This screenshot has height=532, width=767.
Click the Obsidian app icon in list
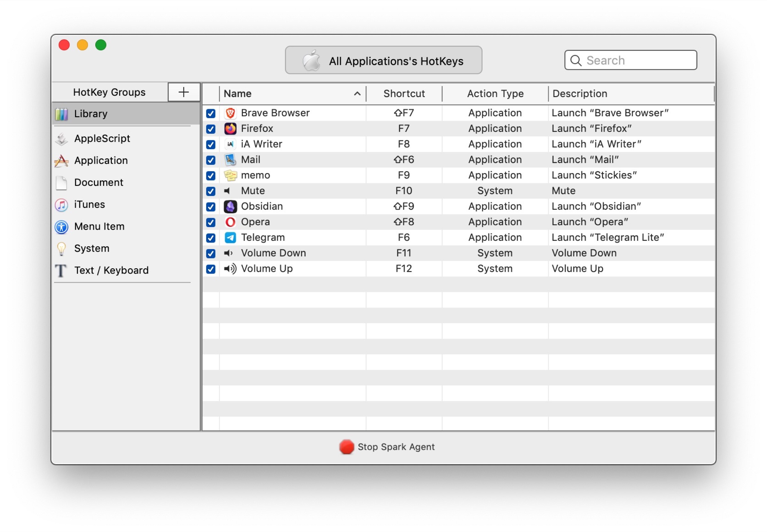(x=230, y=206)
